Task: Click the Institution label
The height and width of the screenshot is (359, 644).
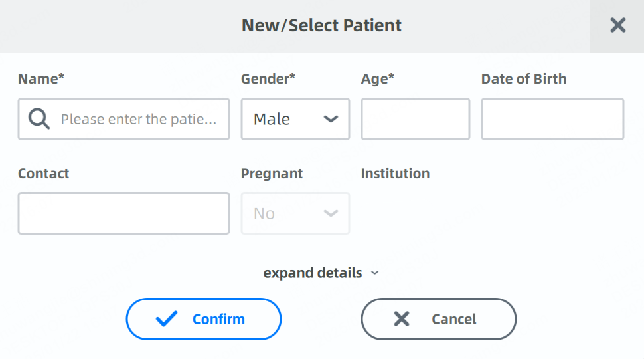Action: tap(395, 174)
